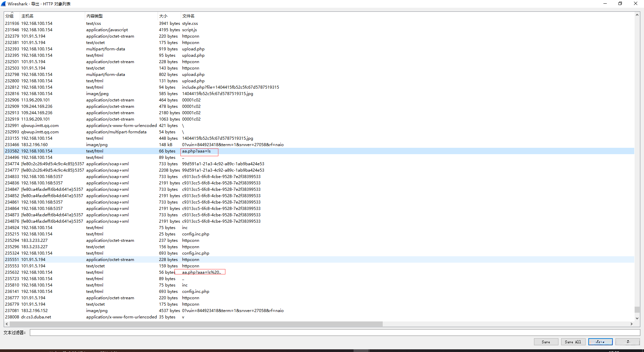This screenshot has height=352, width=644.
Task: Select packet 232393 upload.php multipart row
Action: (319, 49)
